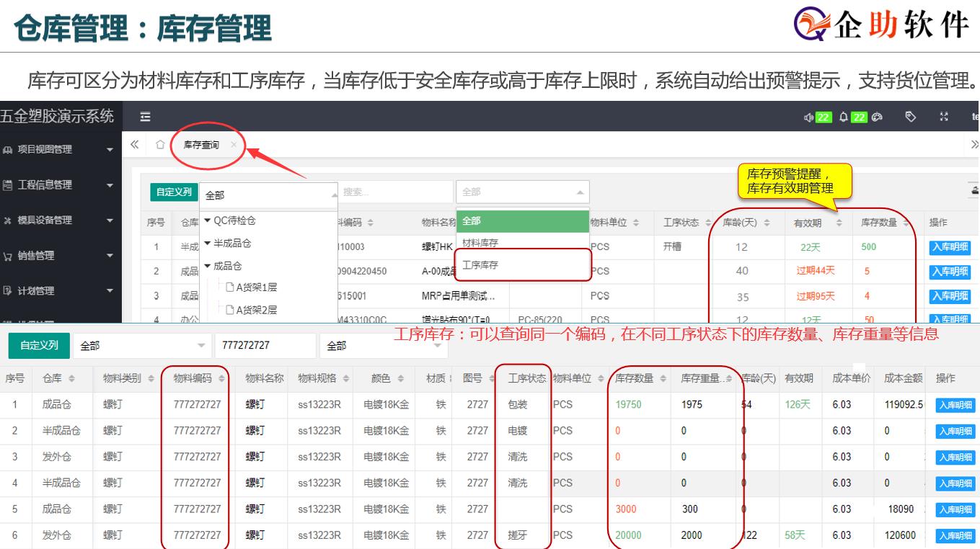Switch to the 库存查询 tab
This screenshot has height=549, width=980.
(x=201, y=146)
